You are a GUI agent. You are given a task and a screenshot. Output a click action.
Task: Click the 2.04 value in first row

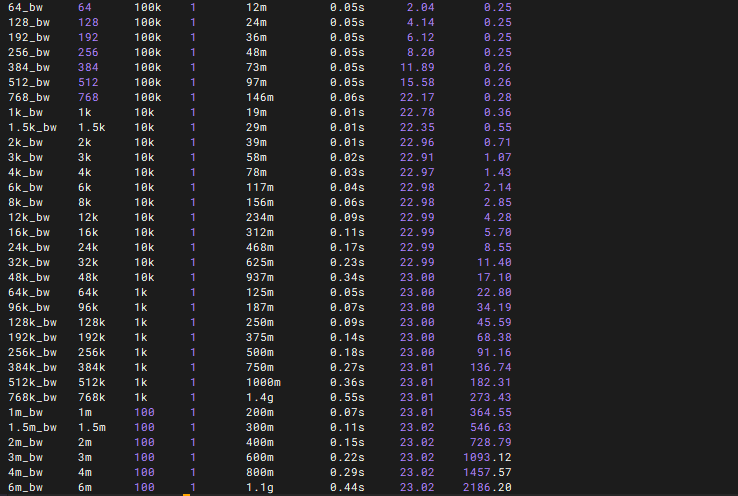pos(420,7)
